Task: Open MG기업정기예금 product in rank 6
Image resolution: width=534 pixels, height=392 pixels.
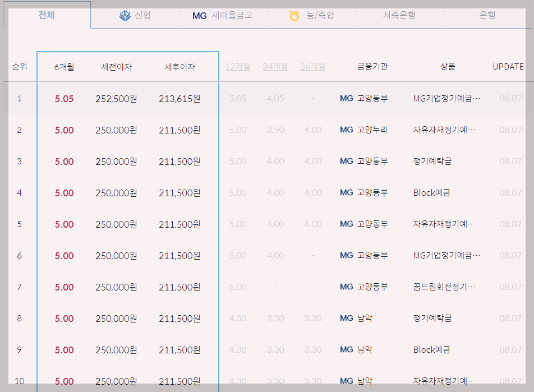Action: (x=446, y=255)
